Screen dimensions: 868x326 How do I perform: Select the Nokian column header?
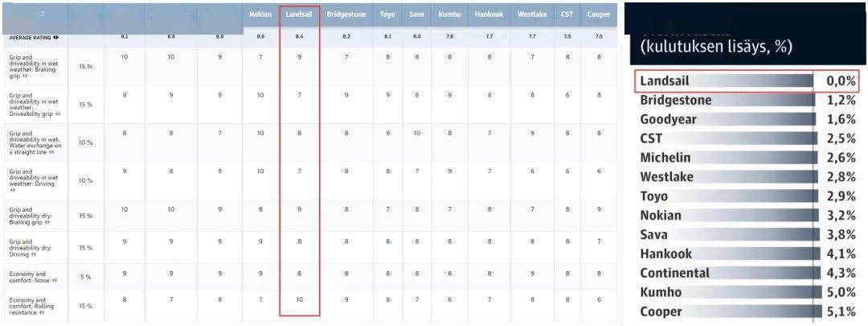tap(260, 15)
